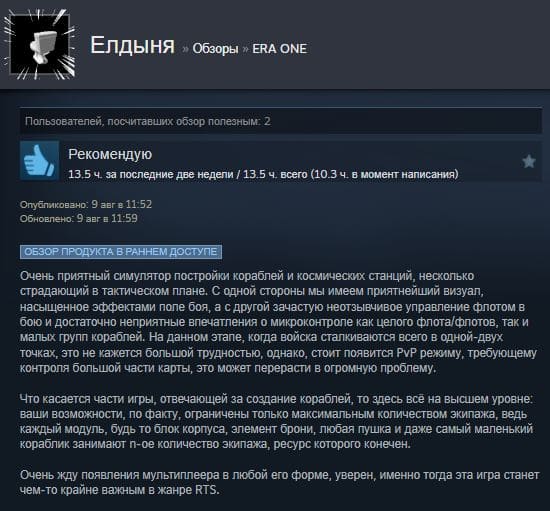Open Елдыня's profile link
This screenshot has width=550, height=511.
coord(132,46)
